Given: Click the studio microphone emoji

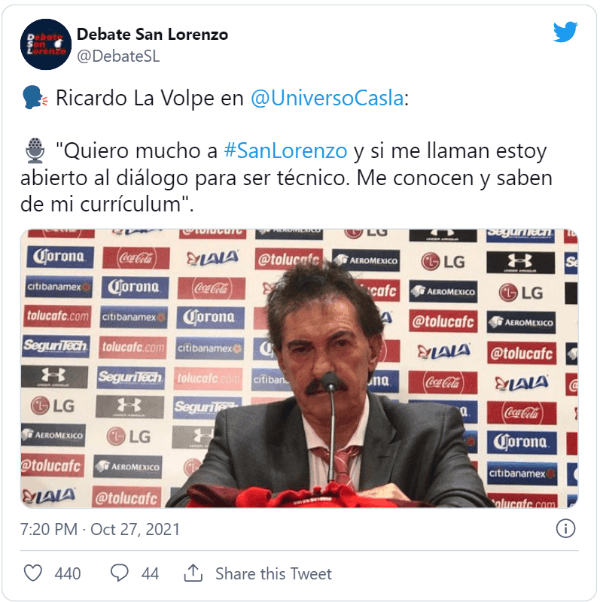Looking at the screenshot, I should pos(35,150).
